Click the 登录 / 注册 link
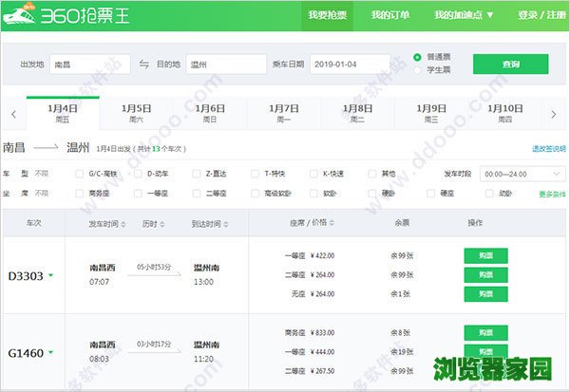The width and height of the screenshot is (570, 392). click(542, 15)
